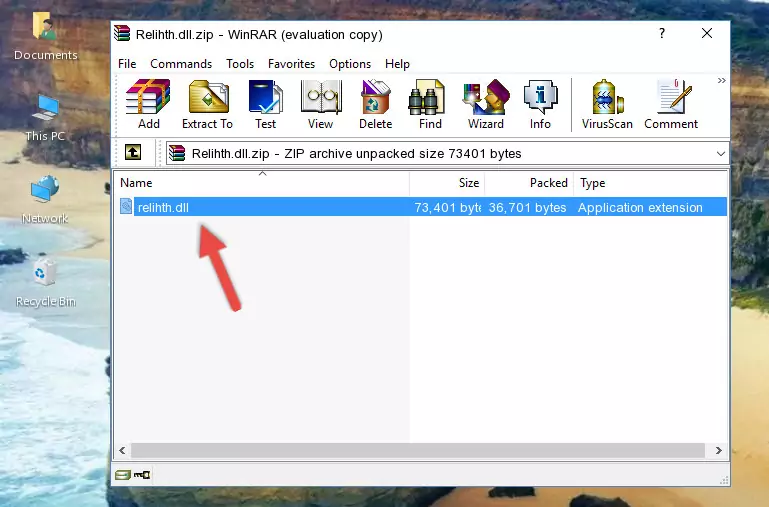Image resolution: width=769 pixels, height=507 pixels.
Task: Go up one folder level
Action: coord(133,152)
